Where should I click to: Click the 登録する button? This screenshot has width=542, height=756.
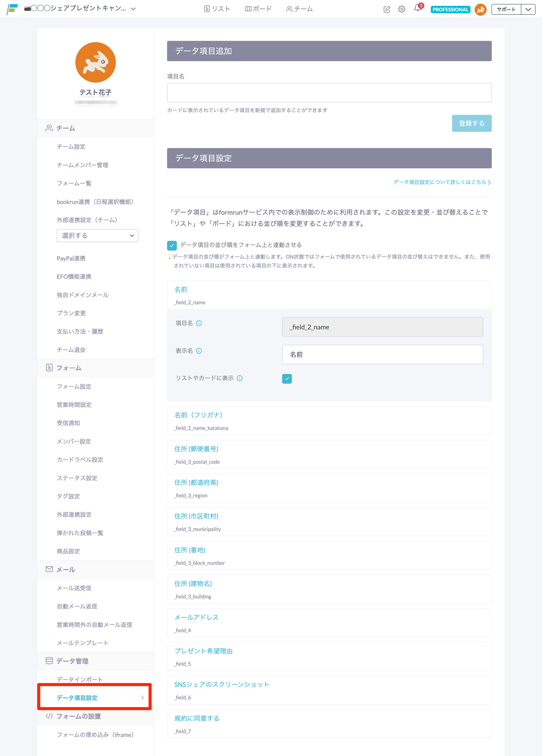(x=471, y=123)
